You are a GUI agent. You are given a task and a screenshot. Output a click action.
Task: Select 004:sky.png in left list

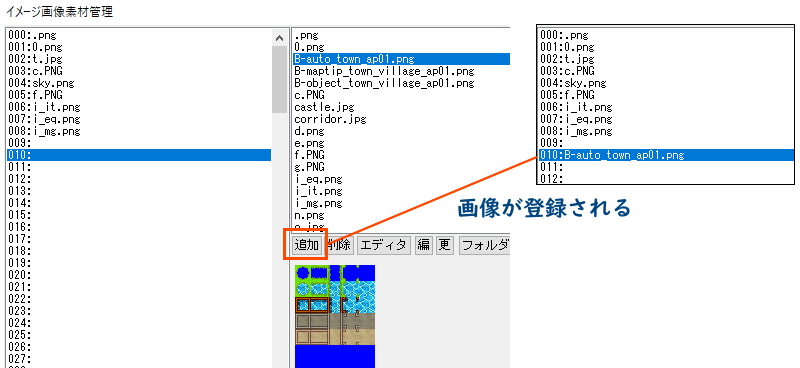(139, 83)
